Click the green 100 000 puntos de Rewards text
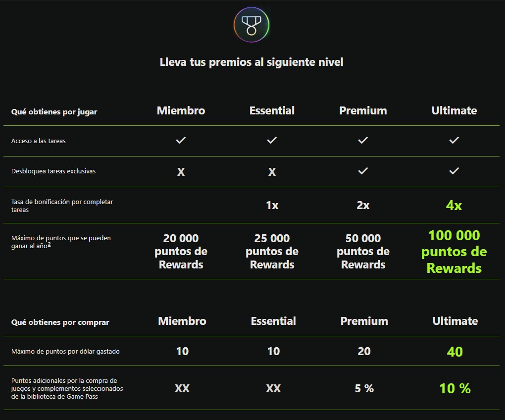The width and height of the screenshot is (505, 420). point(454,252)
